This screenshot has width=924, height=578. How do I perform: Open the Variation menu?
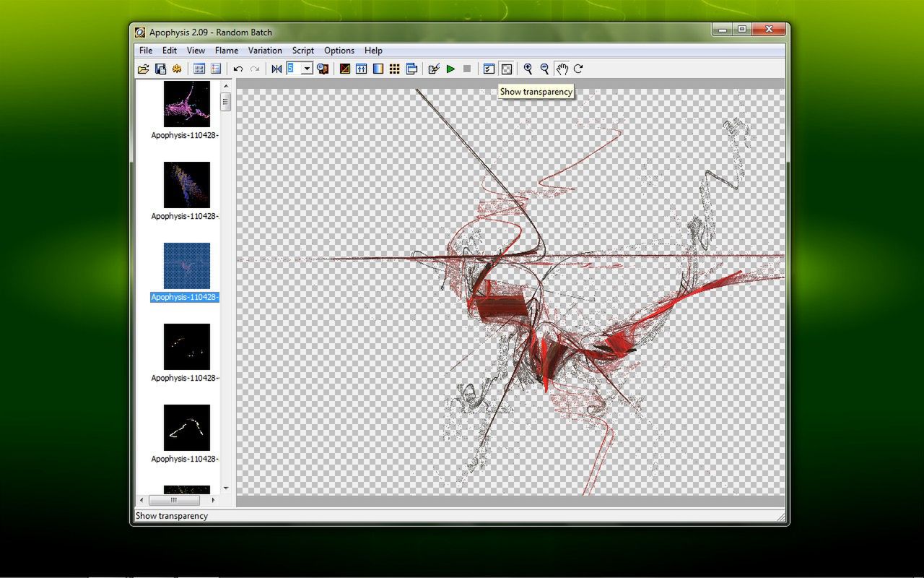265,51
